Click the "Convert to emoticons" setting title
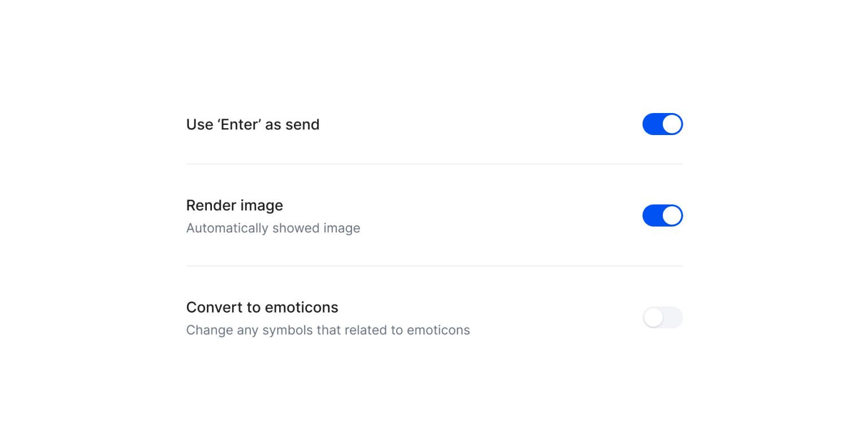The height and width of the screenshot is (434, 868). coord(262,307)
